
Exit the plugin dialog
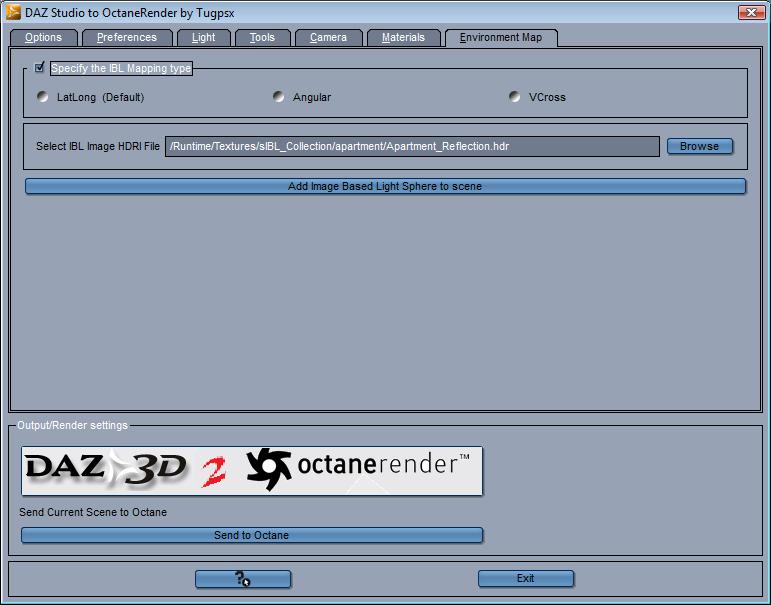coord(526,579)
